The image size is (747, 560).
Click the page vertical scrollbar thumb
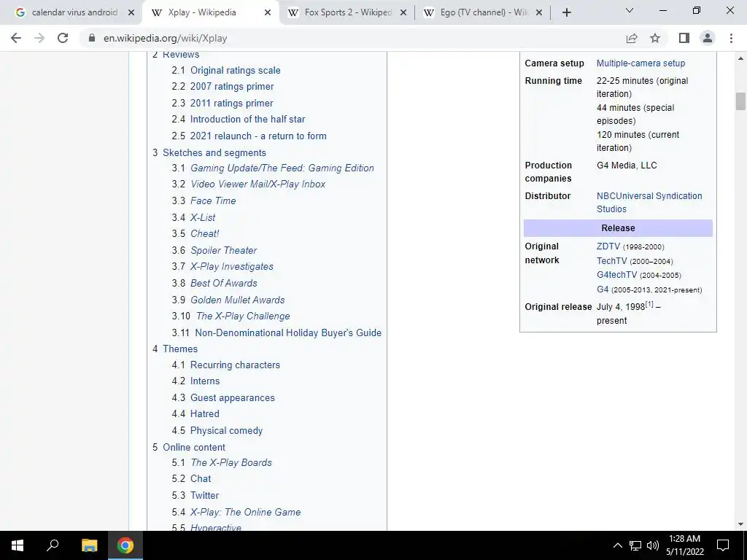click(x=740, y=101)
